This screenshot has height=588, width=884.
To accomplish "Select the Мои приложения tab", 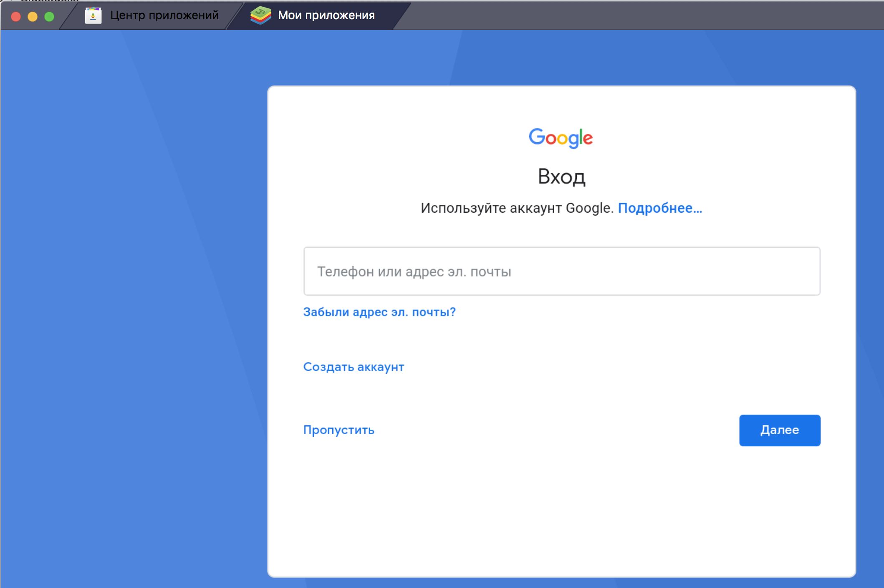I will point(326,15).
